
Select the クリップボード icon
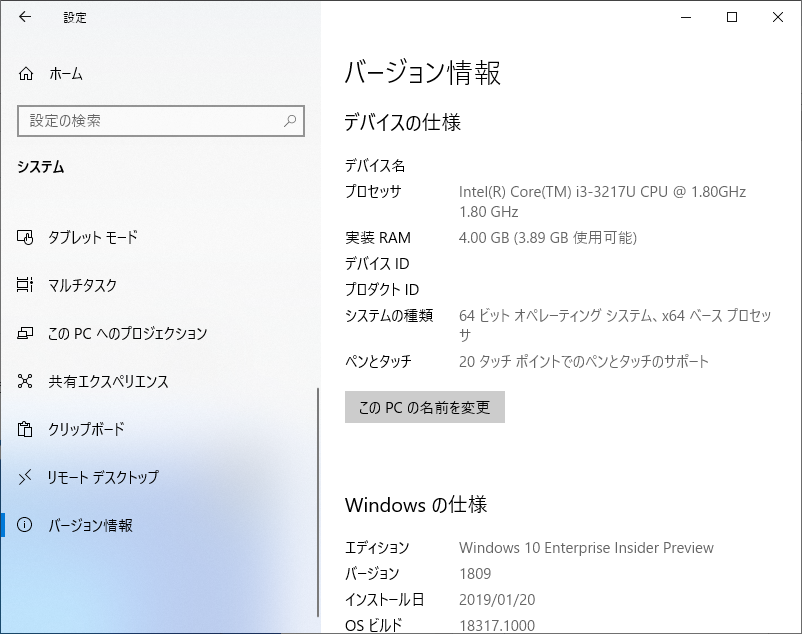[25, 429]
